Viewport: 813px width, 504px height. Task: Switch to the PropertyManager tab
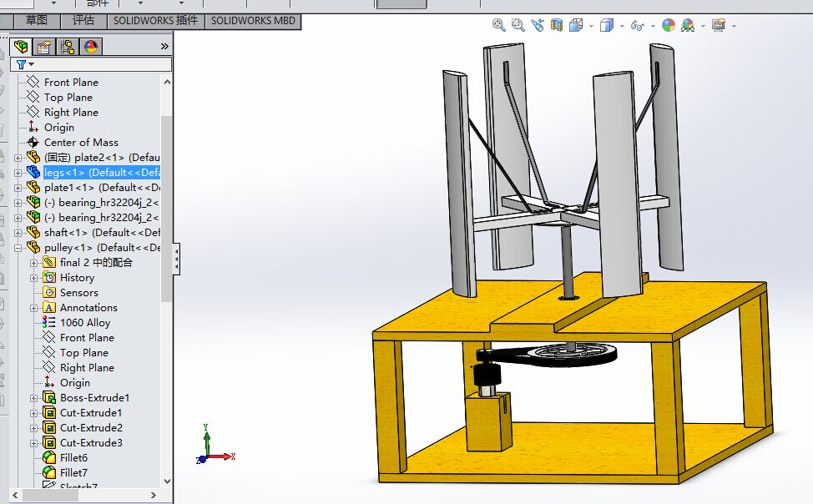point(44,47)
